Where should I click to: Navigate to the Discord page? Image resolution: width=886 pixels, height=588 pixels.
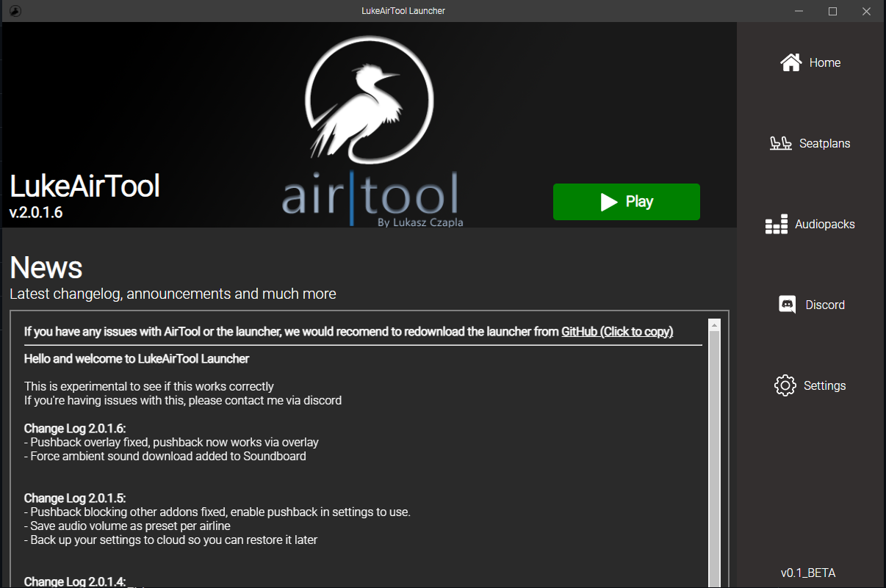(825, 304)
